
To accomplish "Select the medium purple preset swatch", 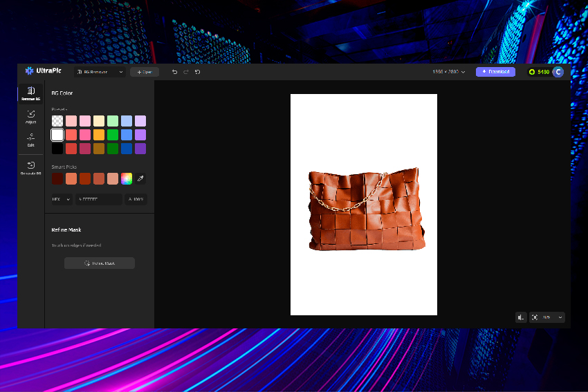I will [x=140, y=135].
